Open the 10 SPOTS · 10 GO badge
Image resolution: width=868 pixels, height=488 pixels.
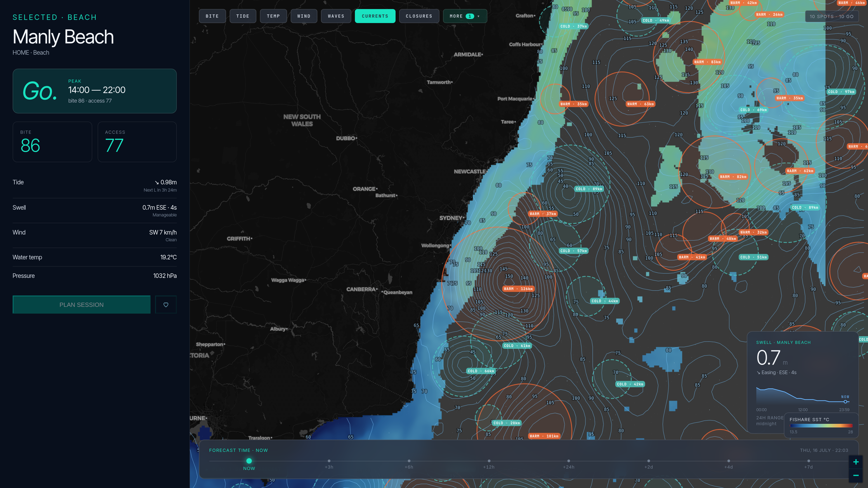tap(832, 16)
